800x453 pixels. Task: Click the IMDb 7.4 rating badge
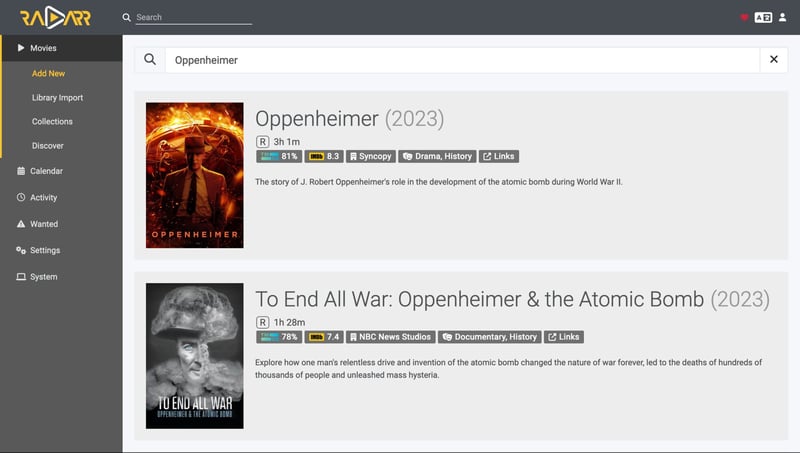click(325, 337)
